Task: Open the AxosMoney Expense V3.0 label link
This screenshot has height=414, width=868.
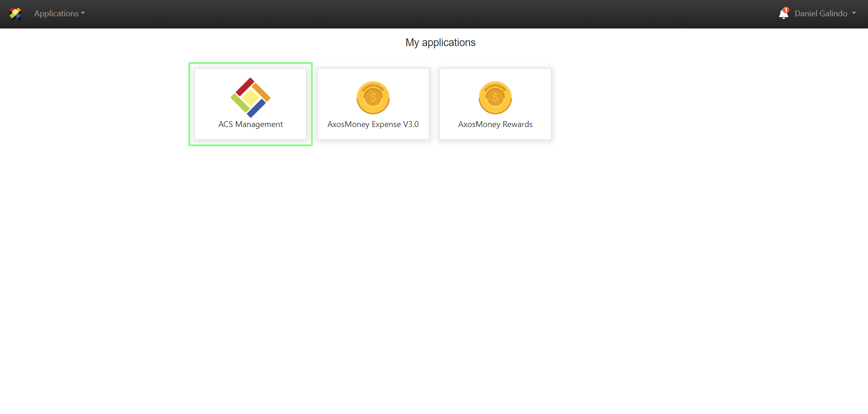Action: coord(373,124)
